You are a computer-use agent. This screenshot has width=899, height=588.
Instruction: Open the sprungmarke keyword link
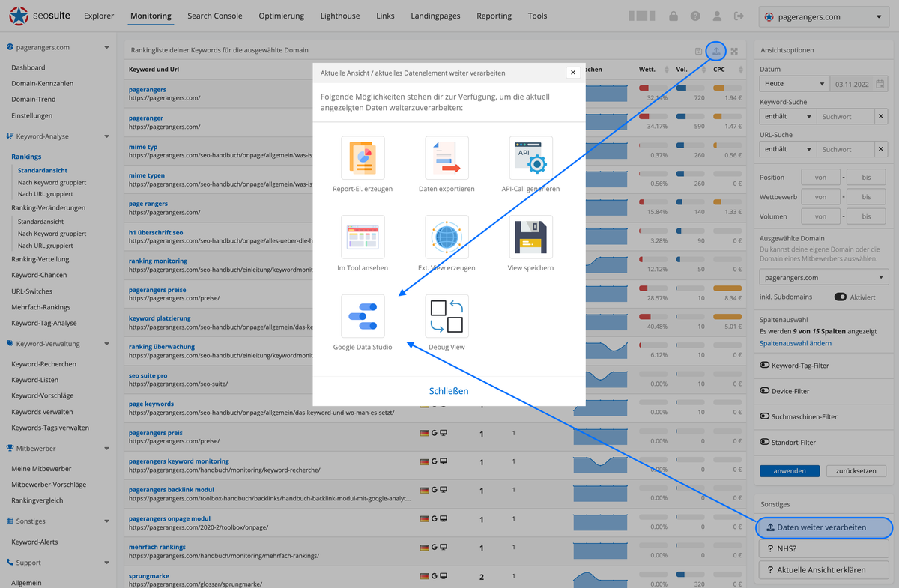(x=149, y=576)
